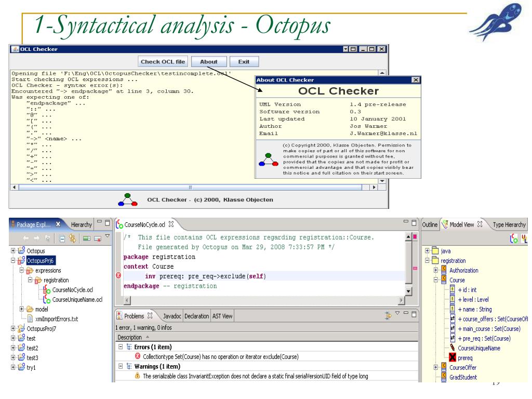Open the Declaration tab
The height and width of the screenshot is (399, 532).
point(196,316)
